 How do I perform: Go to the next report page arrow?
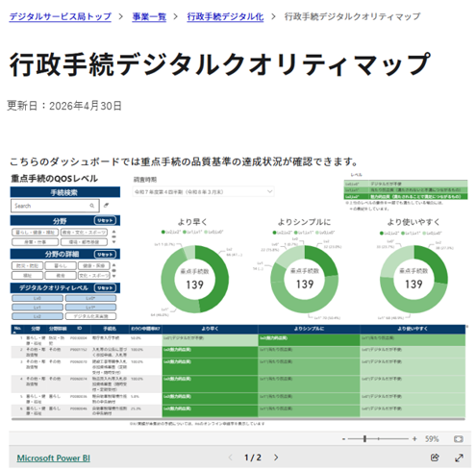point(276,458)
